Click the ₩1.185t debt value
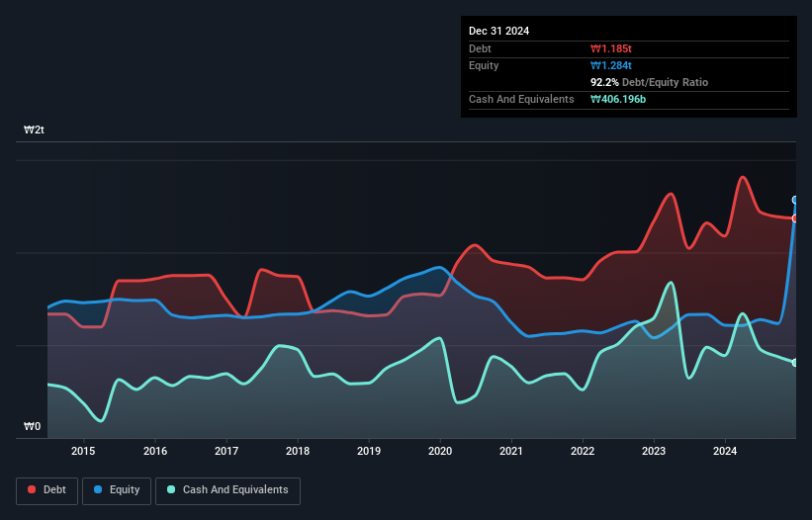Viewport: 812px width, 520px height. coord(611,48)
